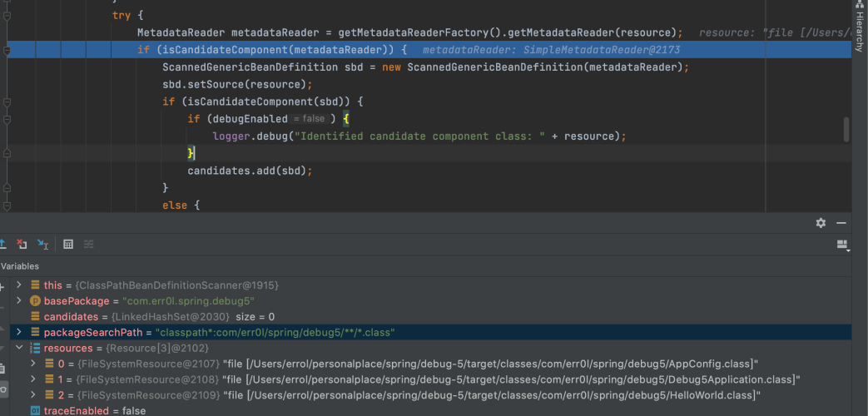This screenshot has width=868, height=416.
Task: Expand resource element 0 AppConfig.class
Action: 33,364
